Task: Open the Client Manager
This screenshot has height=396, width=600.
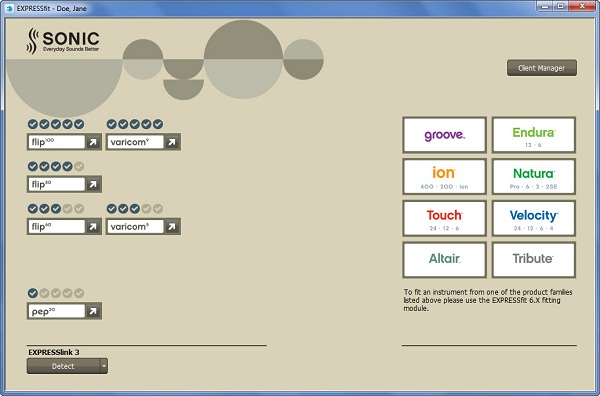Action: (x=541, y=68)
